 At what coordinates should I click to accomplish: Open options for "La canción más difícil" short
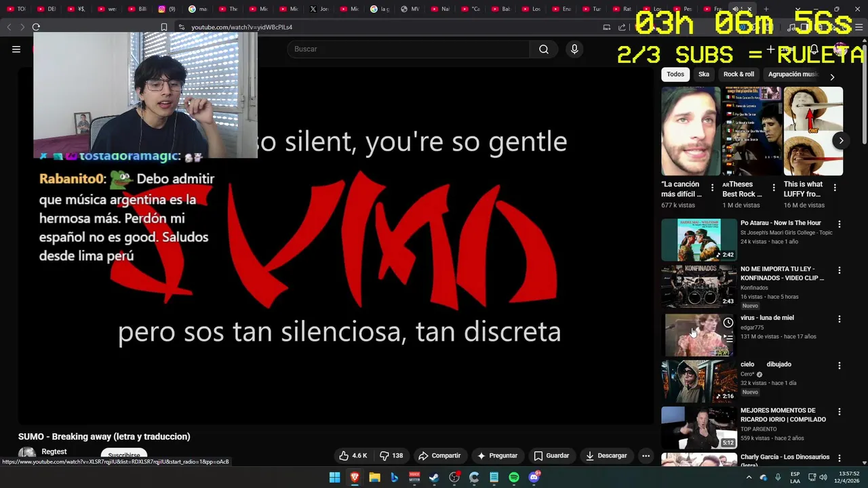pos(712,188)
